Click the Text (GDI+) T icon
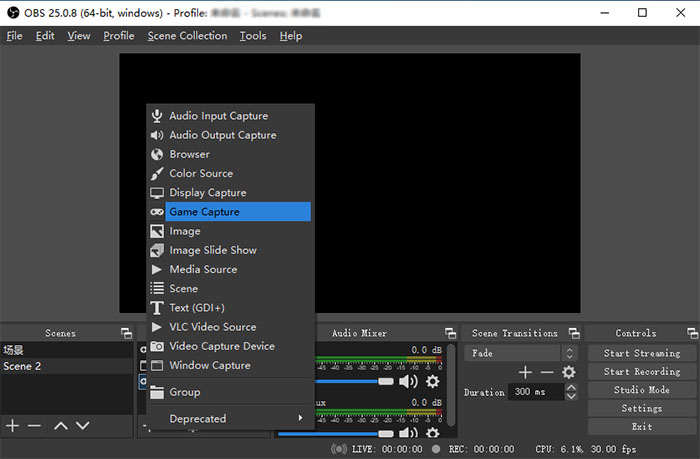The image size is (700, 459). [x=157, y=308]
